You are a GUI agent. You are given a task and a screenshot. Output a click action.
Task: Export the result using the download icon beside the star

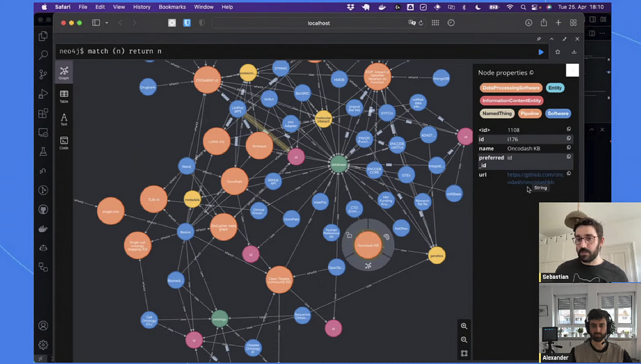tap(574, 52)
